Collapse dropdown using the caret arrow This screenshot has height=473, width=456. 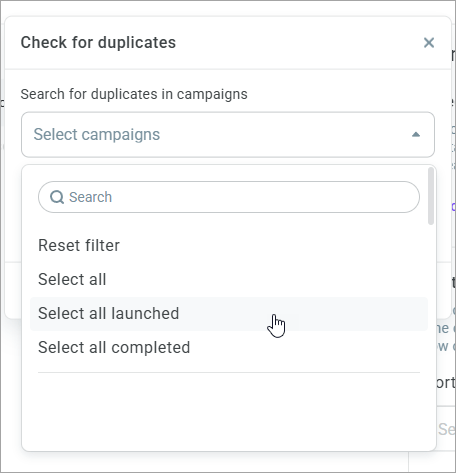coord(416,135)
